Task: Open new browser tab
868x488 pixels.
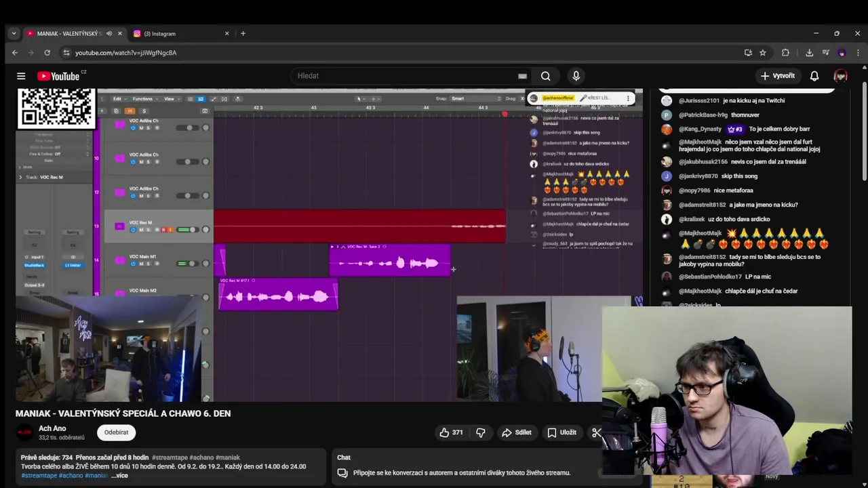Action: (243, 33)
